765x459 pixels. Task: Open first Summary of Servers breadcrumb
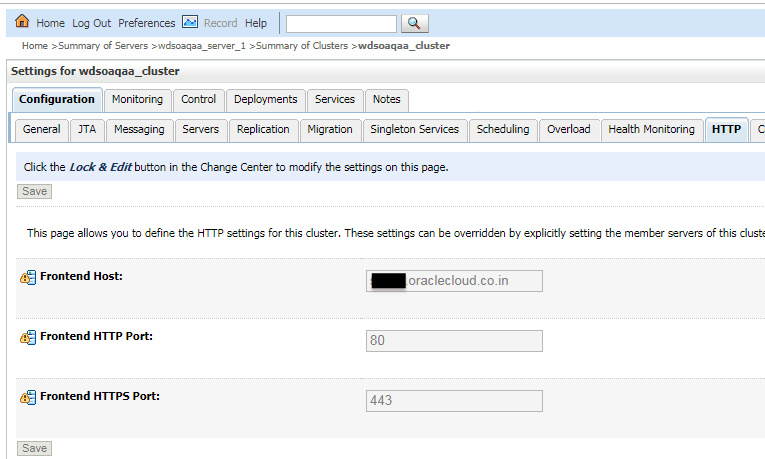tap(103, 45)
